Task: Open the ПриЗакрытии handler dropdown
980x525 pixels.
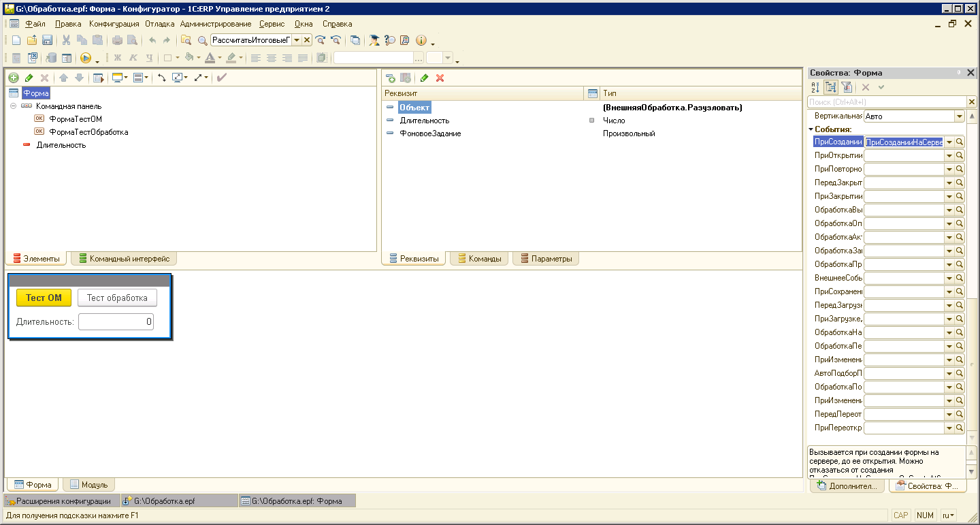Action: [949, 197]
